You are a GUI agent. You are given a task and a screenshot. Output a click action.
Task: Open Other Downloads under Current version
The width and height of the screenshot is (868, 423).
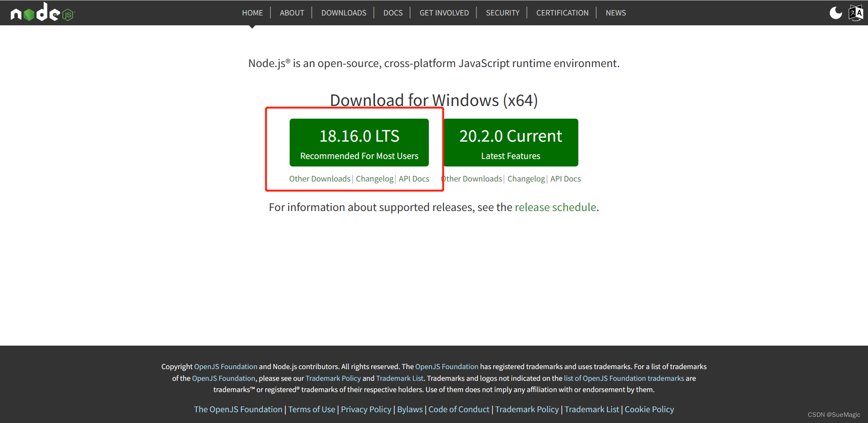[x=471, y=179]
